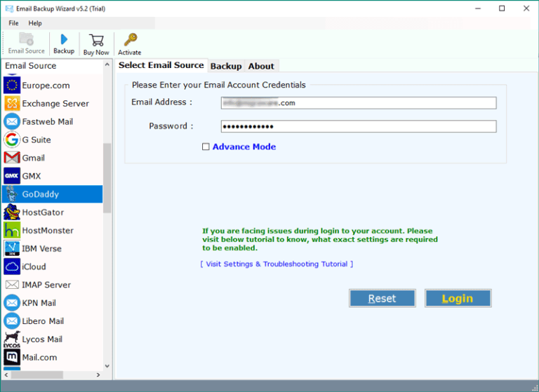
Task: Click the Activate key icon
Action: tap(131, 40)
